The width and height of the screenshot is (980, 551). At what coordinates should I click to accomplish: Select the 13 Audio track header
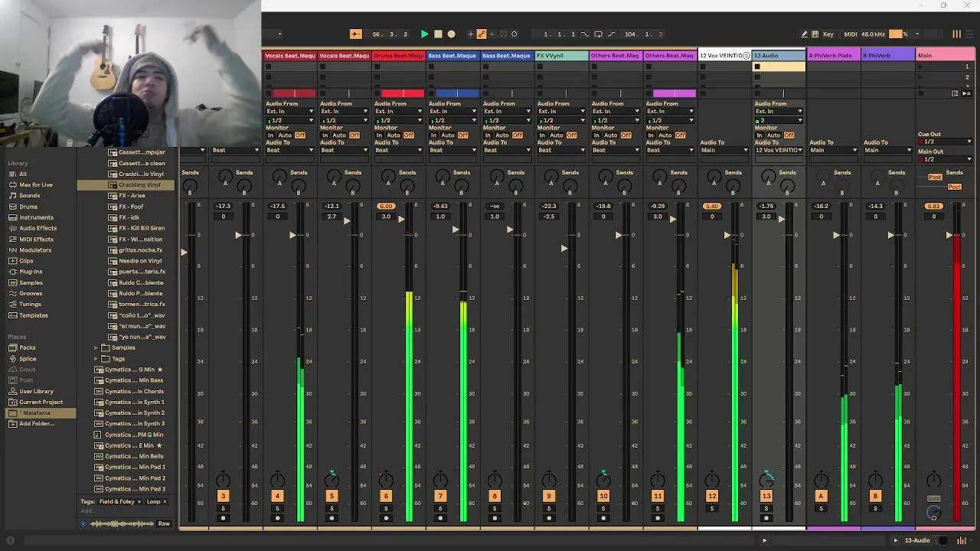coord(779,56)
